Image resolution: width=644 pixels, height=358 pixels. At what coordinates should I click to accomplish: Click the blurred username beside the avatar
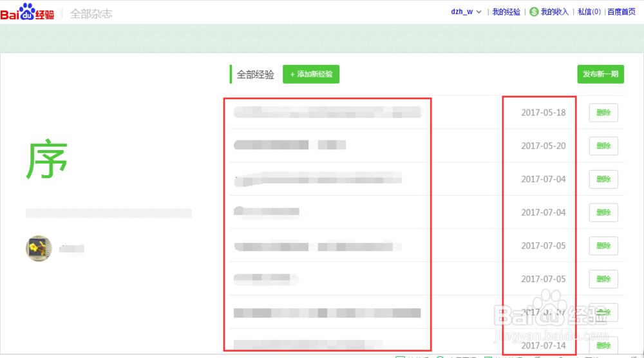point(71,249)
